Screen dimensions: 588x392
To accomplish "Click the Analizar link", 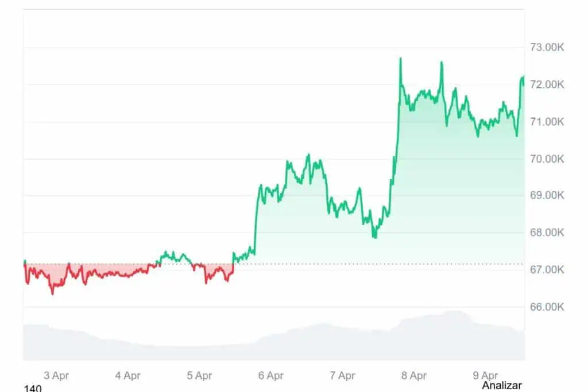I will click(x=502, y=385).
